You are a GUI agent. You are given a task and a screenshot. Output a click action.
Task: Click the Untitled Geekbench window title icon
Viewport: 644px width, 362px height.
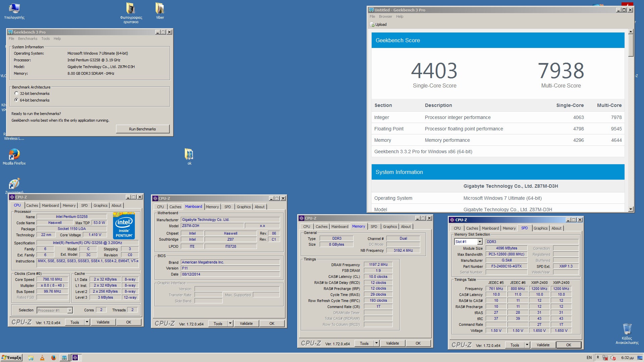tap(371, 10)
